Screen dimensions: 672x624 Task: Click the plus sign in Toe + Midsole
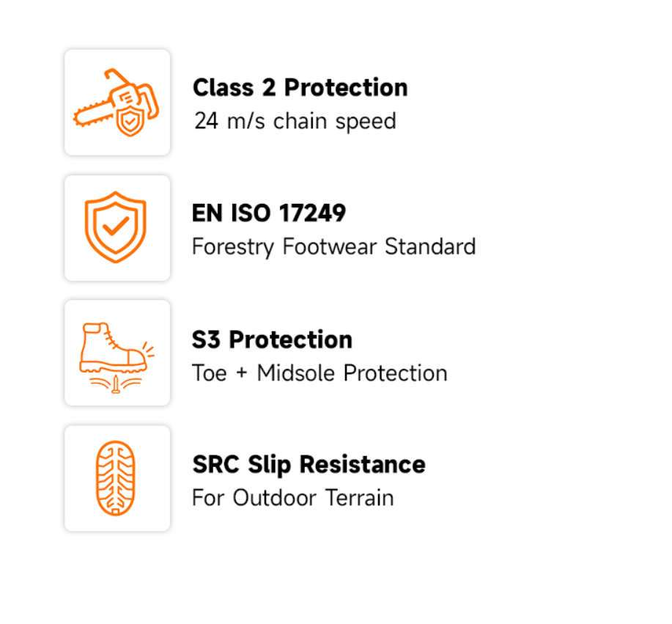(242, 372)
